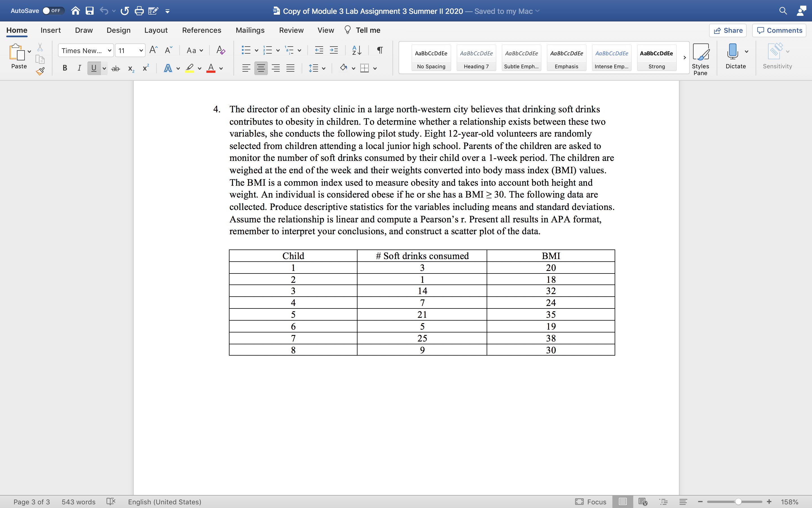Switch to the Layout tab
This screenshot has width=812, height=508.
coord(156,30)
